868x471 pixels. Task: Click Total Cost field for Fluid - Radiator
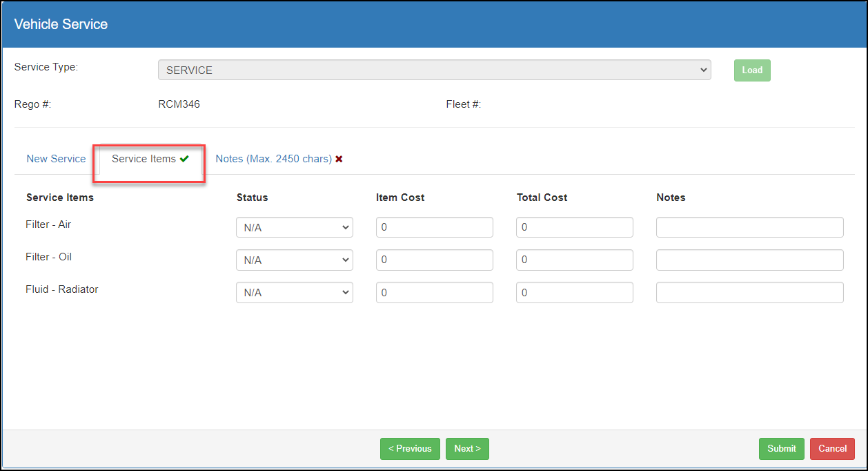pyautogui.click(x=575, y=292)
